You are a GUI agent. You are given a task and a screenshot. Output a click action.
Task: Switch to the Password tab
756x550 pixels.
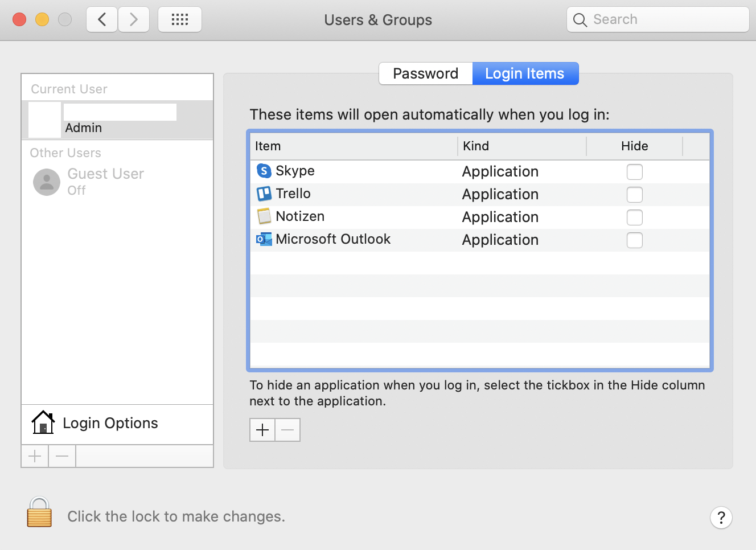coord(425,73)
